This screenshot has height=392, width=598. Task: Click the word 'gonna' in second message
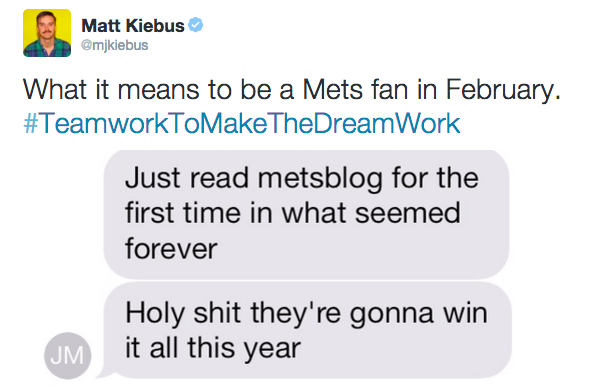[x=392, y=315]
